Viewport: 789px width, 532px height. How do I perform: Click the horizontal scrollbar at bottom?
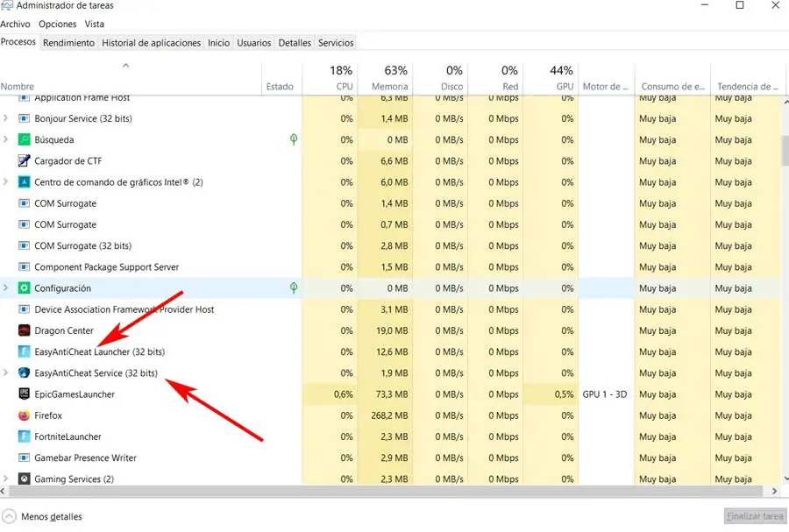386,493
